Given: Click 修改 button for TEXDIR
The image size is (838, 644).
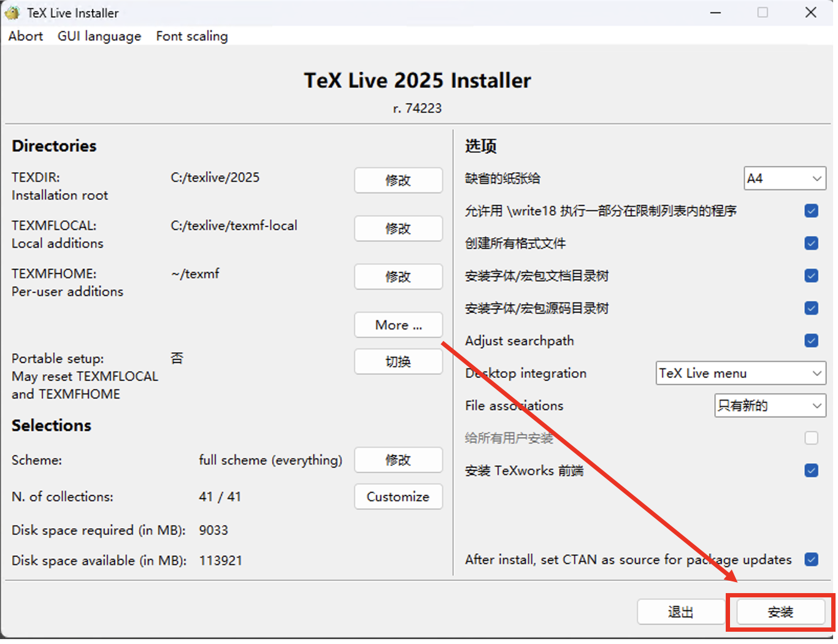Looking at the screenshot, I should click(398, 180).
